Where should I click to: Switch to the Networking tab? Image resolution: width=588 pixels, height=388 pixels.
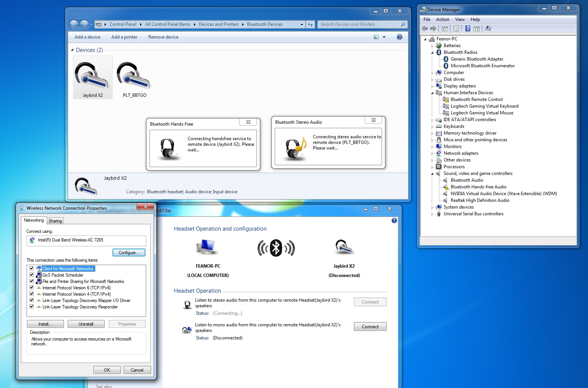click(x=34, y=220)
